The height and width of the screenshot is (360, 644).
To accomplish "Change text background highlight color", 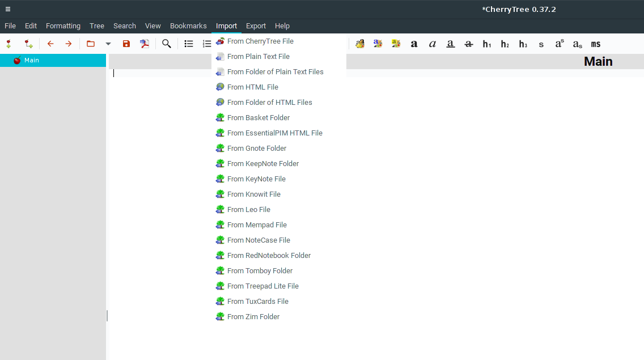I will (x=396, y=44).
